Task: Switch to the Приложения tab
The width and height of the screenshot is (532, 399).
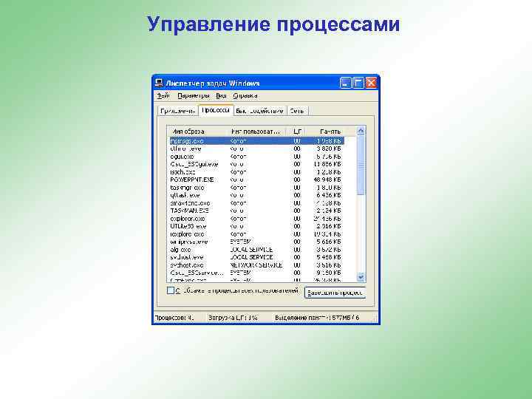Action: click(x=178, y=111)
